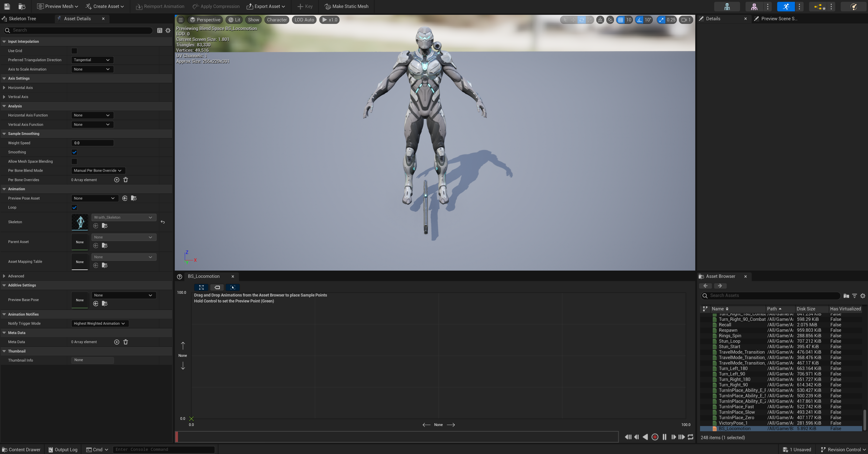The width and height of the screenshot is (868, 454).
Task: Reset Skeleton to default value
Action: 163,222
